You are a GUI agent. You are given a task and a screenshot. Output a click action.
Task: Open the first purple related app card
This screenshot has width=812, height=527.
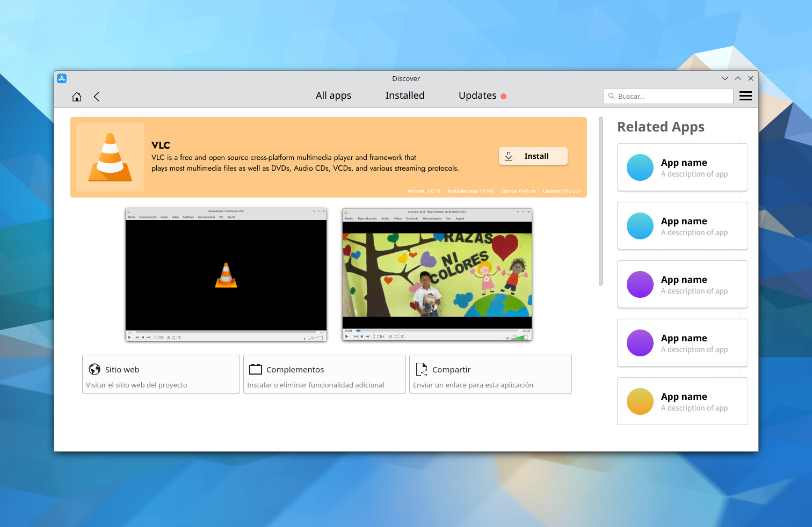pos(683,284)
